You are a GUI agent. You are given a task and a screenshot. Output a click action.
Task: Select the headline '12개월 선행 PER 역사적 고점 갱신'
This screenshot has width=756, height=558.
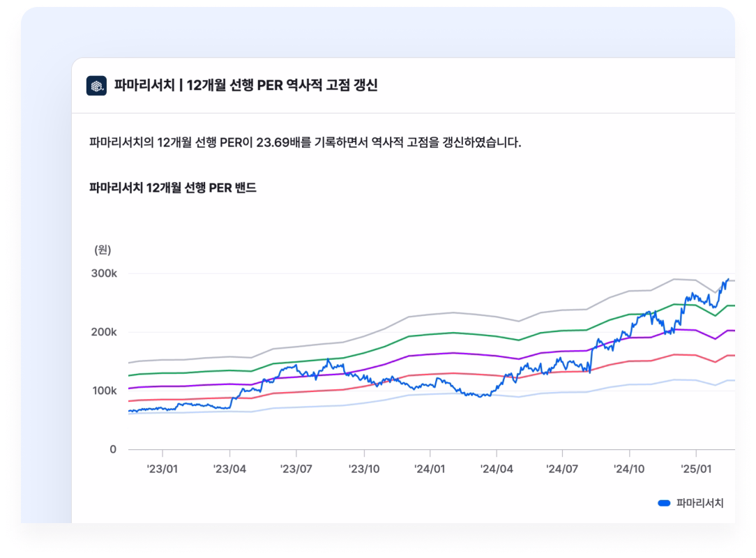(x=282, y=85)
